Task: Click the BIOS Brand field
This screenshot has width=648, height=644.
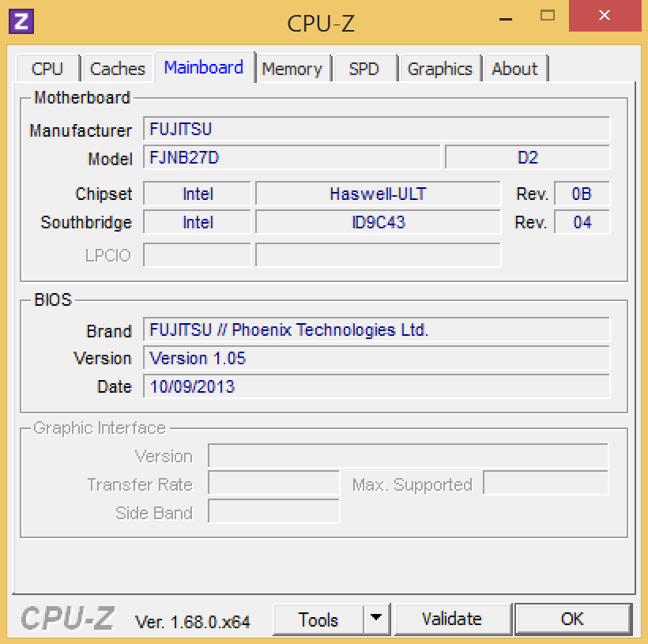Action: 376,330
